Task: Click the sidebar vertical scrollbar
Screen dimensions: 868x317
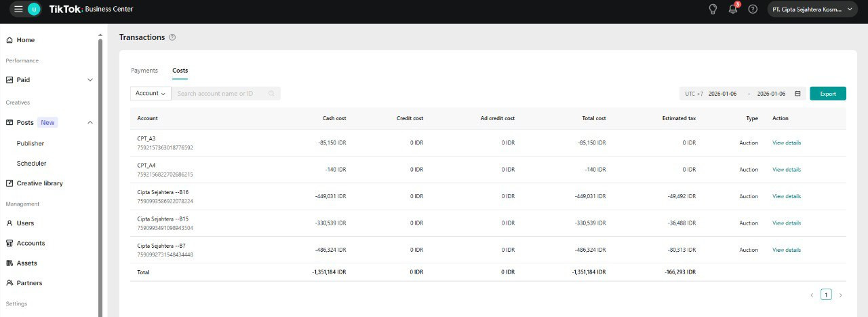Action: 100,176
